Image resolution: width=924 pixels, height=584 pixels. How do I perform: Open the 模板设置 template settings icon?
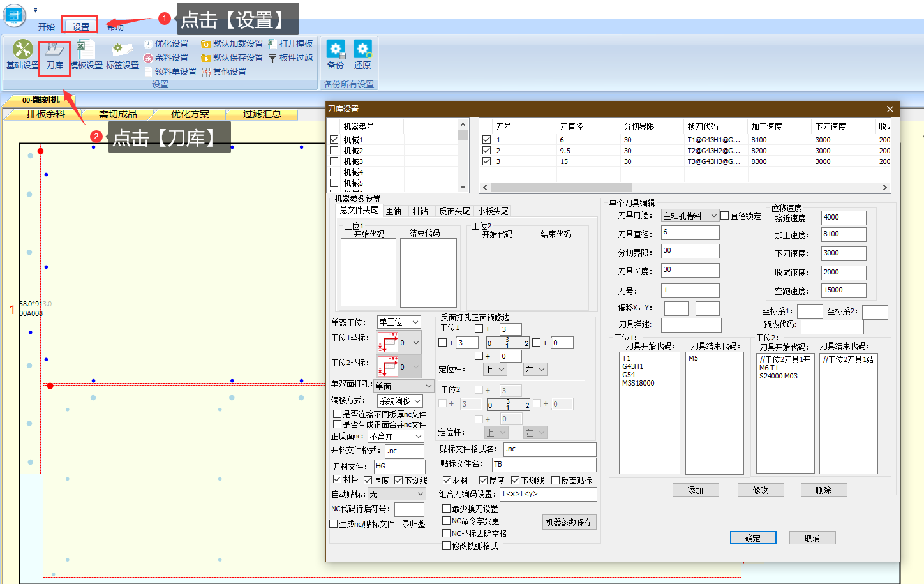(x=86, y=54)
